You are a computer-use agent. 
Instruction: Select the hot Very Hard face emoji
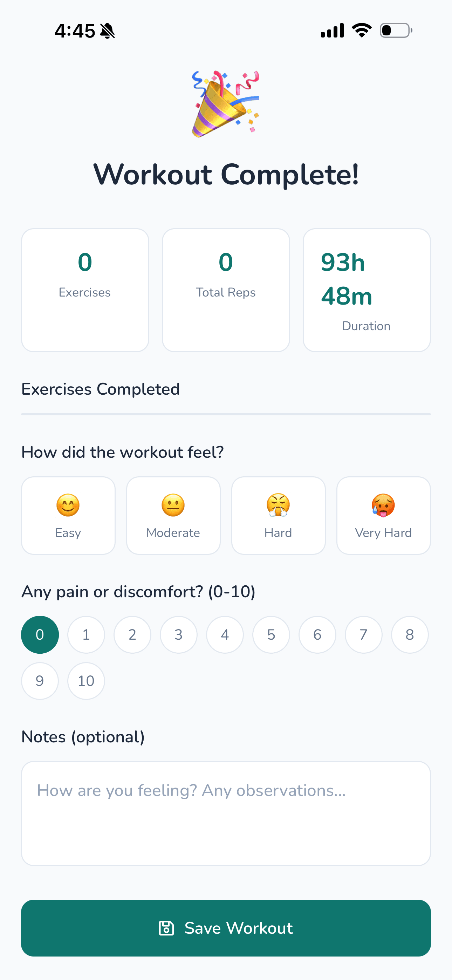(x=383, y=505)
